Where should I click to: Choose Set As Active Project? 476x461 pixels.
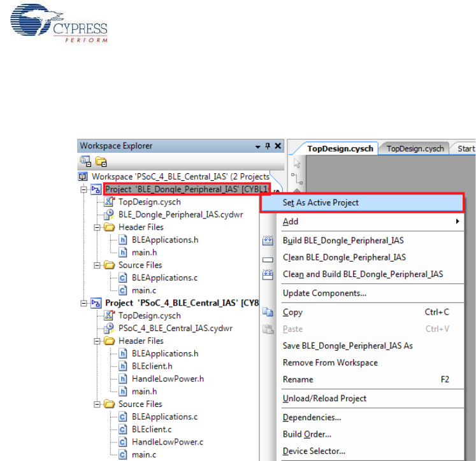(x=362, y=202)
